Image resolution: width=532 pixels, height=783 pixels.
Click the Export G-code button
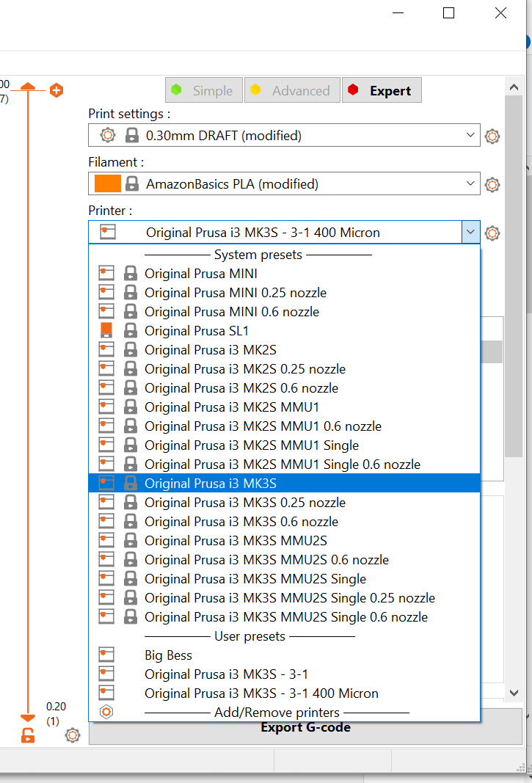click(305, 728)
